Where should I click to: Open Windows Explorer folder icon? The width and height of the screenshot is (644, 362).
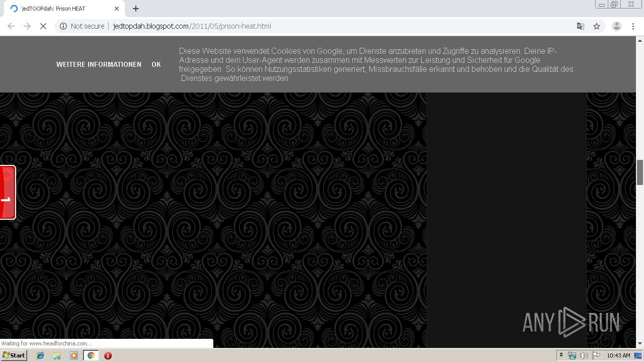coord(57,355)
